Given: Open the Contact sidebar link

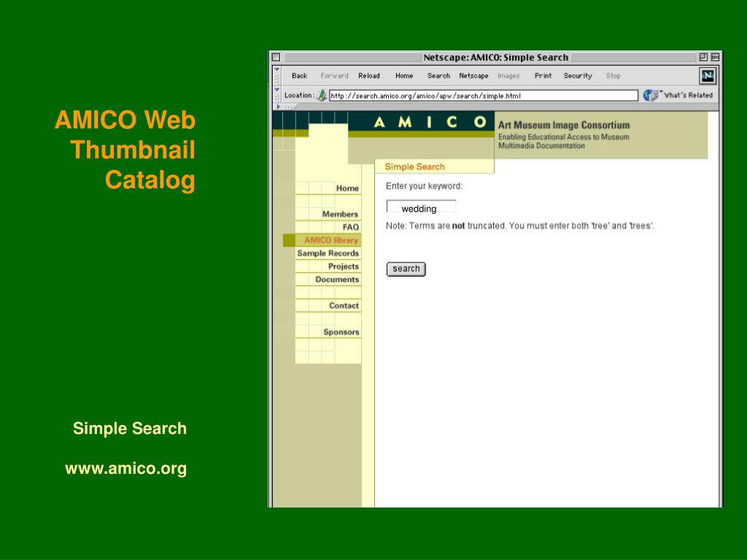Looking at the screenshot, I should pos(344,306).
